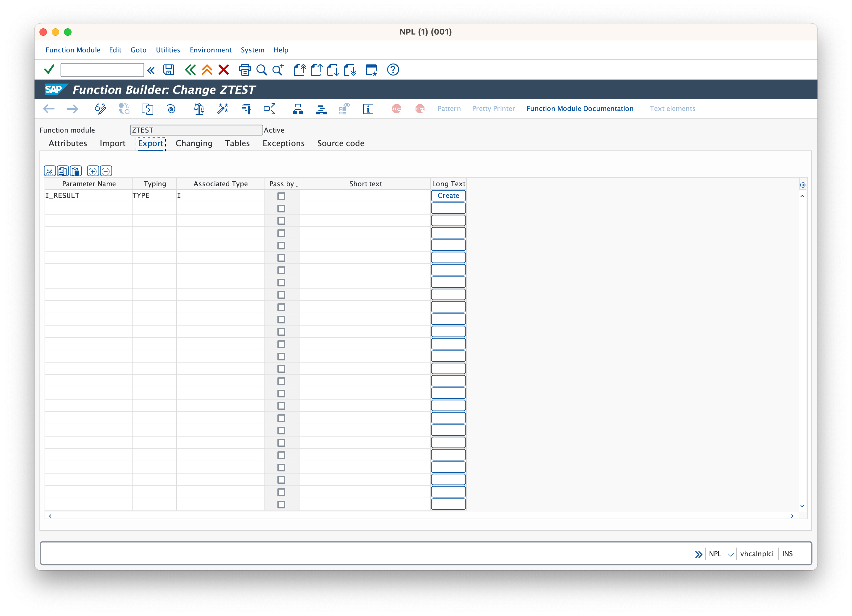Viewport: 852px width, 616px height.
Task: Select the I_RESULT parameter name cell
Action: pos(88,196)
